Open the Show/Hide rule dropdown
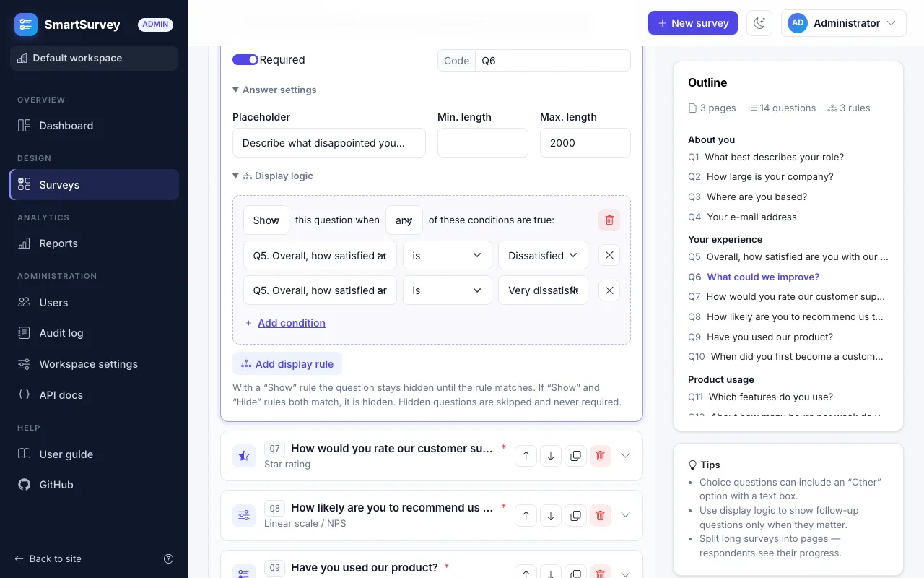The width and height of the screenshot is (924, 578). [x=266, y=220]
